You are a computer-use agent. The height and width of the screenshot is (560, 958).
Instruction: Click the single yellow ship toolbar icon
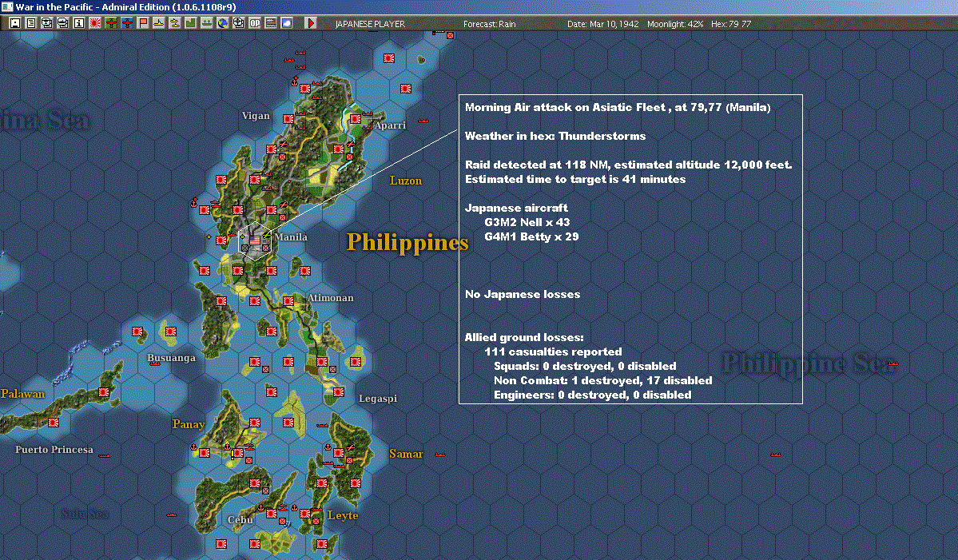click(159, 23)
